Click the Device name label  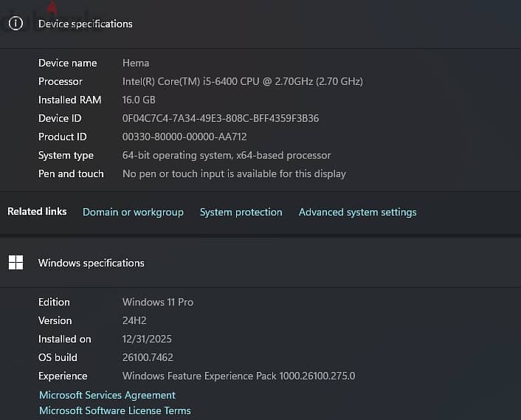68,63
